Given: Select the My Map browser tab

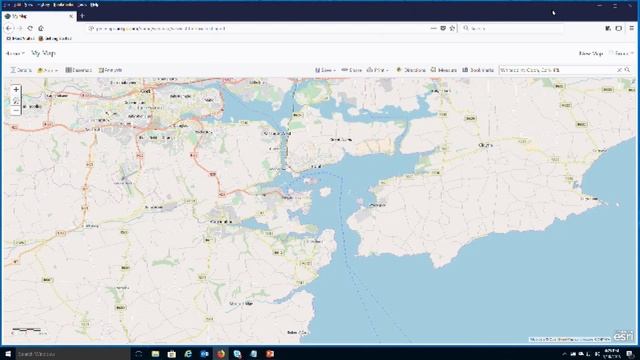Looking at the screenshot, I should point(39,16).
